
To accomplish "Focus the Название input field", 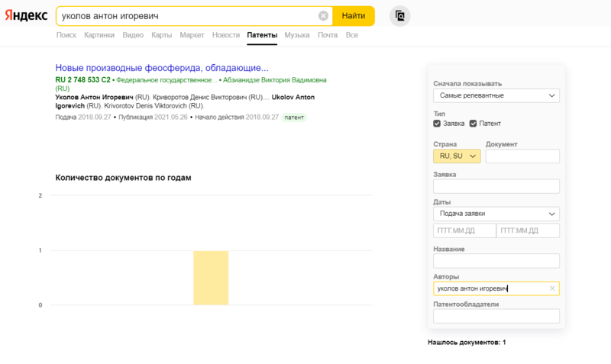I will (496, 261).
